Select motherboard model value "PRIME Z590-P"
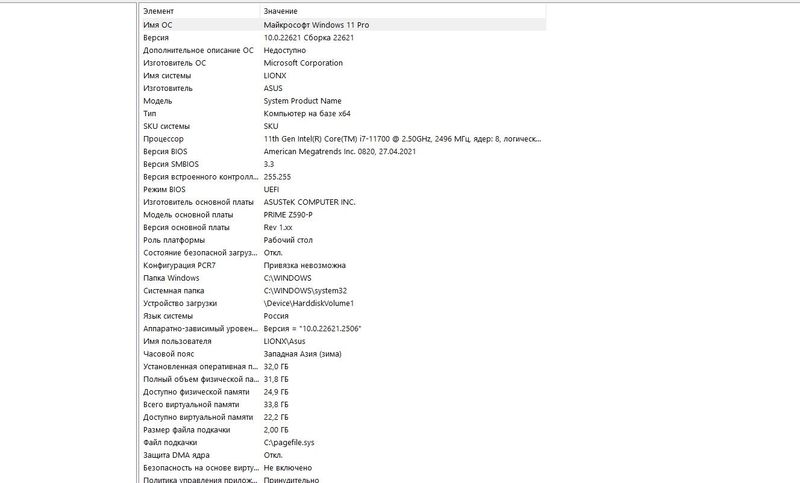This screenshot has width=800, height=483. [x=288, y=215]
